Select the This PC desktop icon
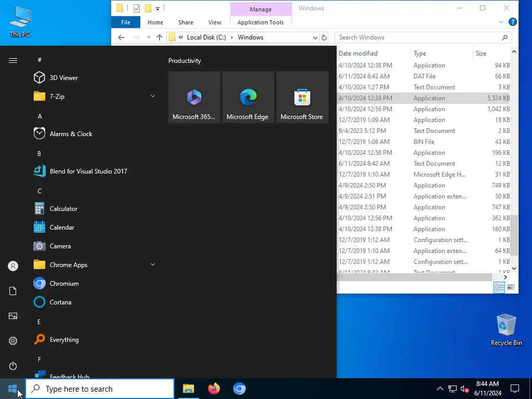The height and width of the screenshot is (399, 532). [20, 21]
